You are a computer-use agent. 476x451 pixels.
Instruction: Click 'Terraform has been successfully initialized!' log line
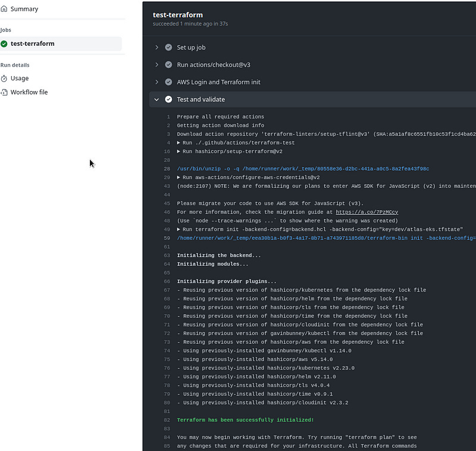[245, 419]
